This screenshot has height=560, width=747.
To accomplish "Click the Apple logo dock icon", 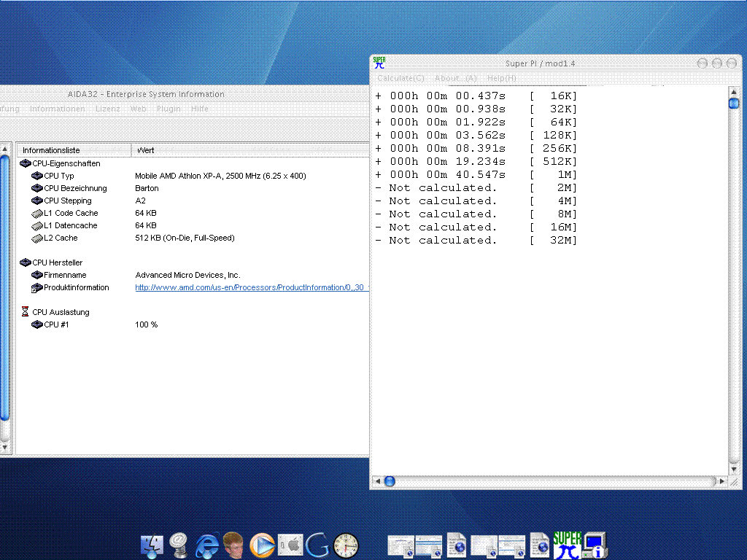I will click(290, 544).
